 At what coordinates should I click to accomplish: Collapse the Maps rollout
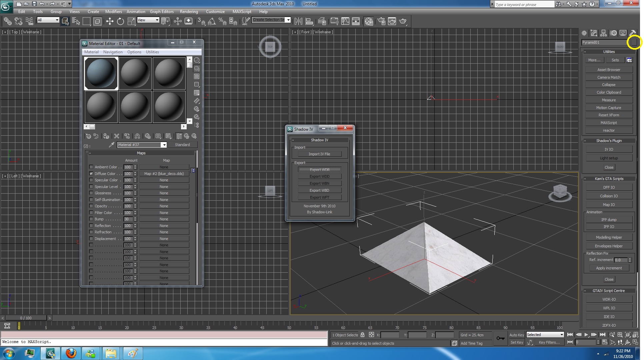point(141,153)
